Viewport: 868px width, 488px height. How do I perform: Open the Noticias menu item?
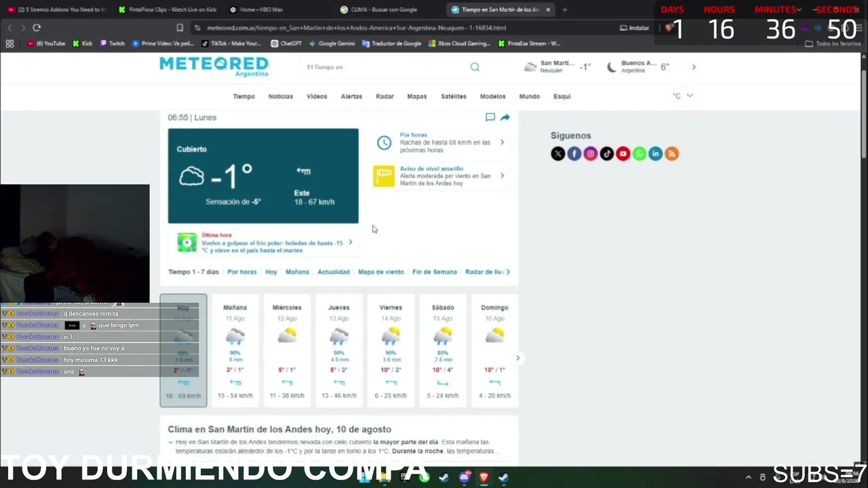tap(281, 96)
